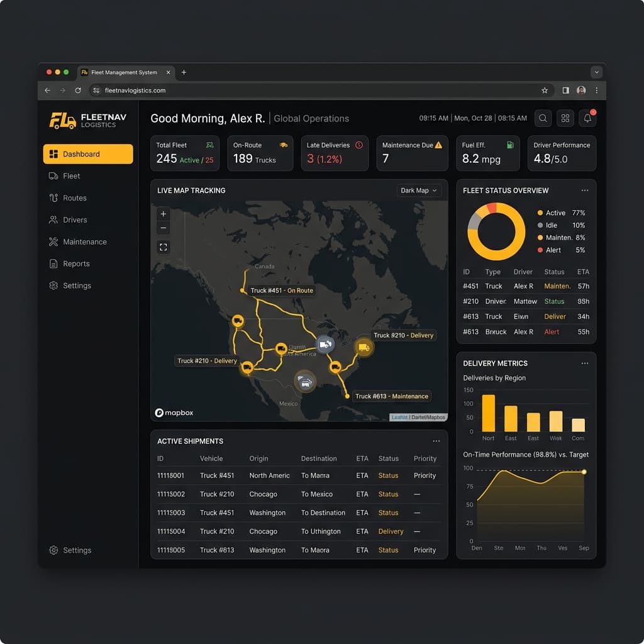Click the Alert status in fleet table
The width and height of the screenshot is (644, 644).
click(x=551, y=331)
